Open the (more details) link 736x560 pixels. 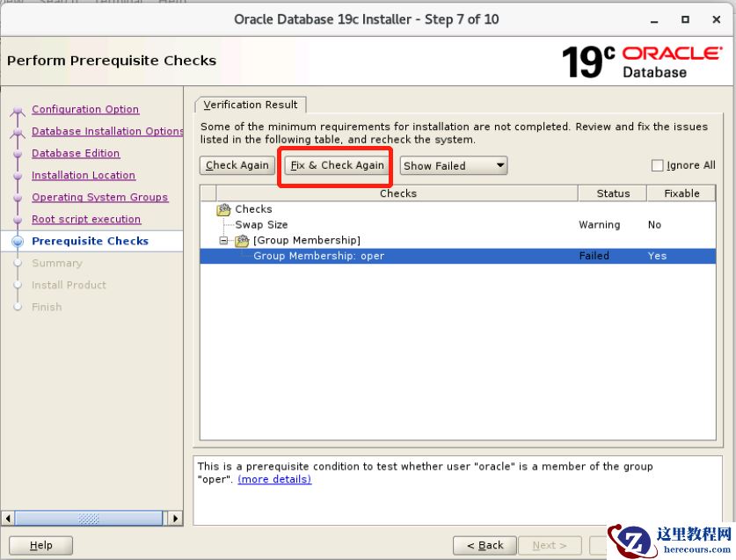click(274, 479)
